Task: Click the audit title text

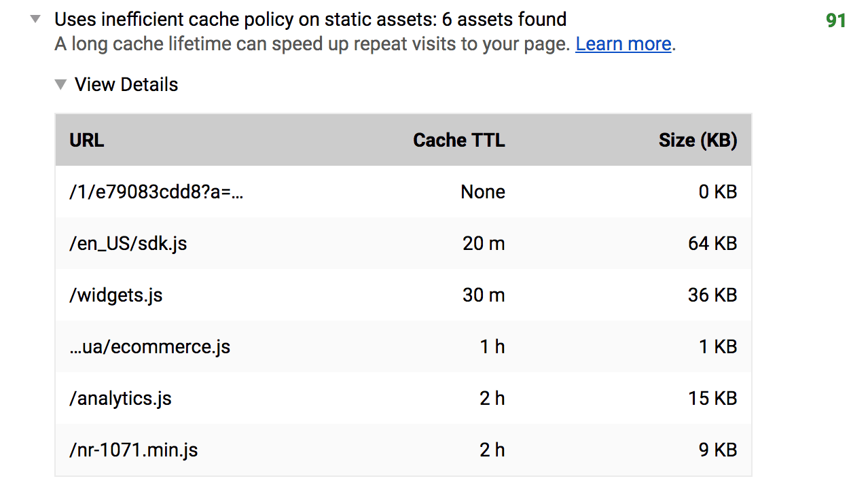Action: pos(310,19)
